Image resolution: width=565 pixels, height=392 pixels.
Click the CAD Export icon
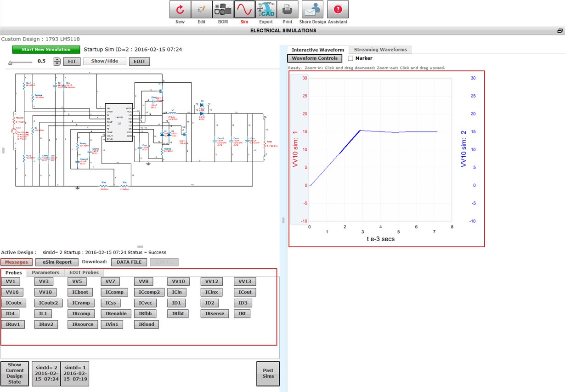click(266, 9)
